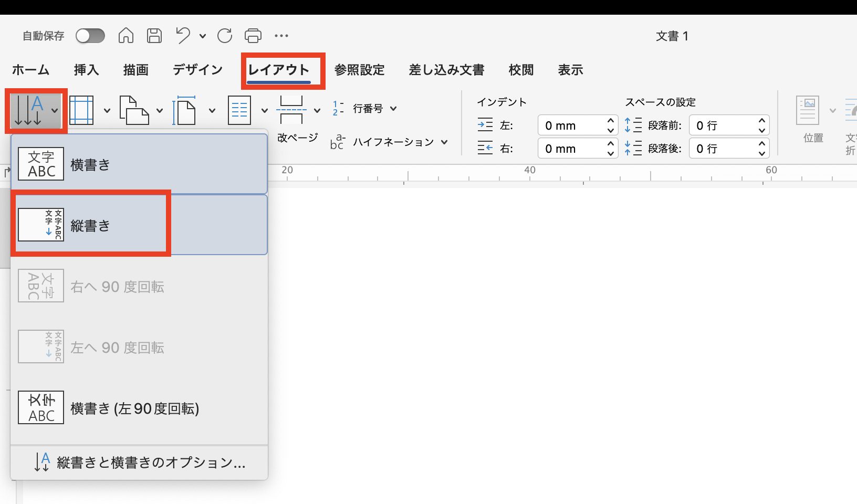Switch to the デザイン tab
The width and height of the screenshot is (857, 504).
(198, 70)
